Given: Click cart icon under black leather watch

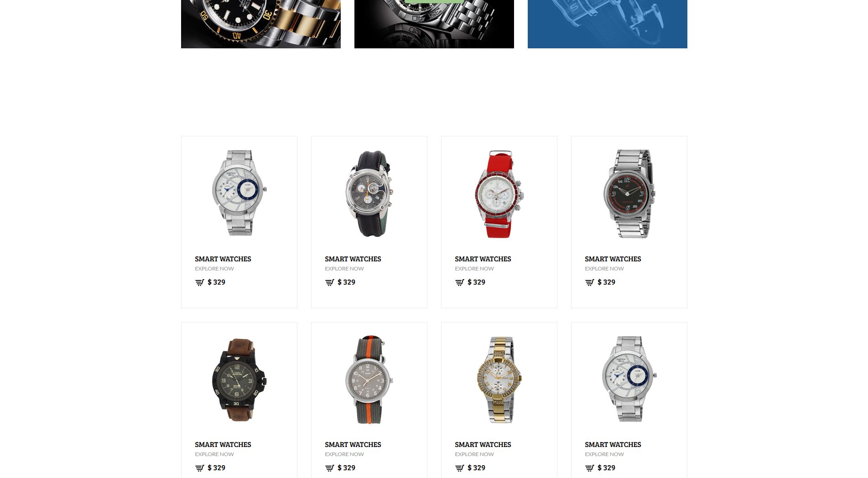Looking at the screenshot, I should [329, 282].
